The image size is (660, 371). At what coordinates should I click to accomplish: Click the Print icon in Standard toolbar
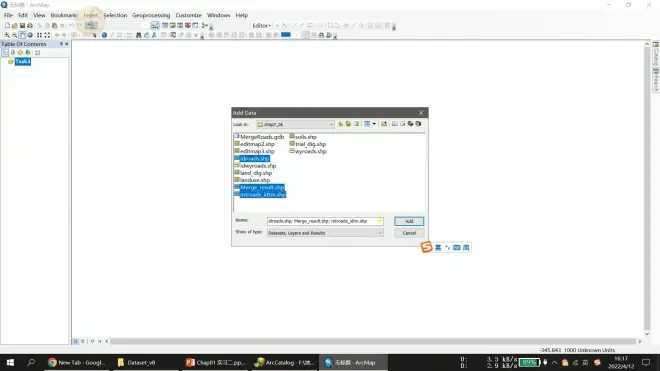[30, 26]
